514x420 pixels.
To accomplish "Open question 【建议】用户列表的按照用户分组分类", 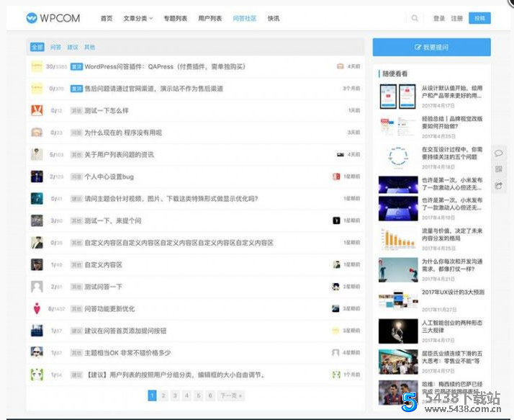I will click(x=176, y=375).
